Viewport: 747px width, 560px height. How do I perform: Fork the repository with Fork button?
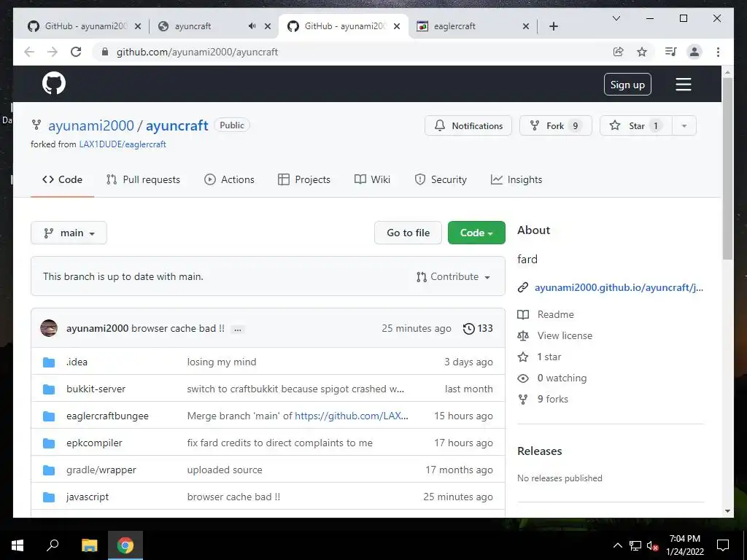coord(555,125)
